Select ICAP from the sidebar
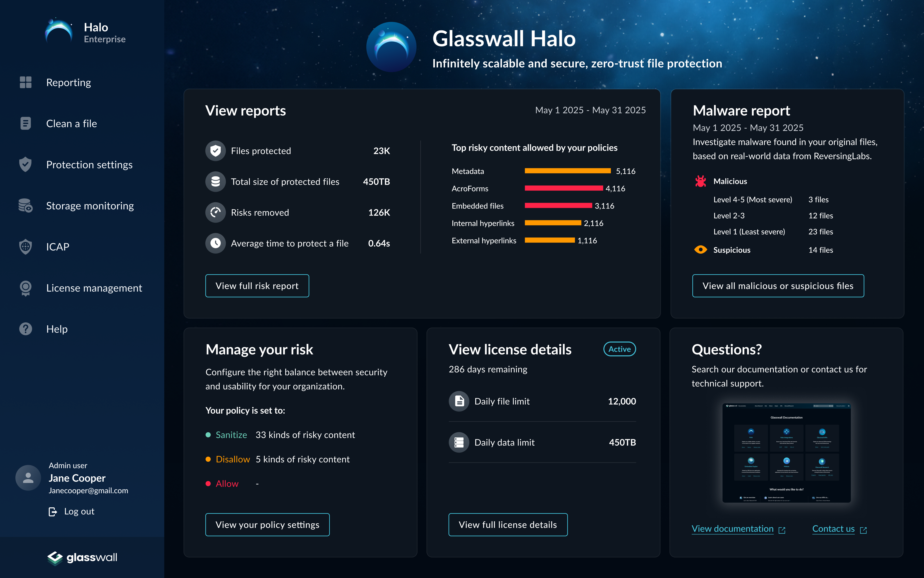 tap(58, 247)
